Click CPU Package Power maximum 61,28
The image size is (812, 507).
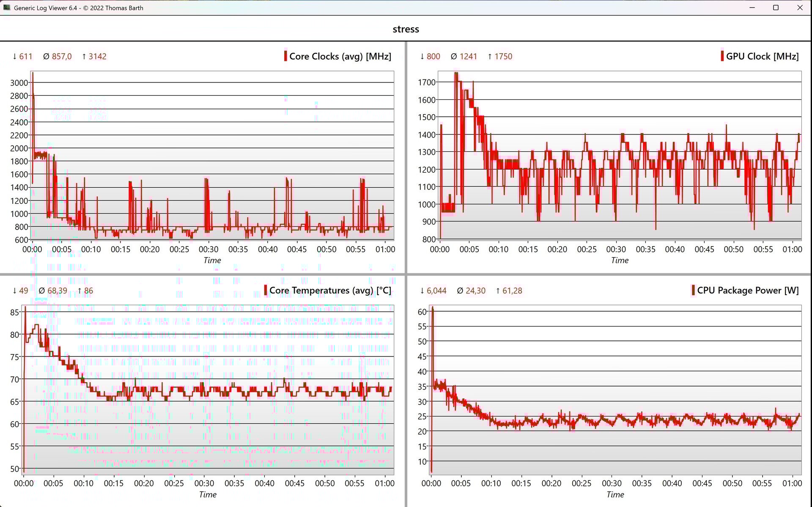point(512,290)
